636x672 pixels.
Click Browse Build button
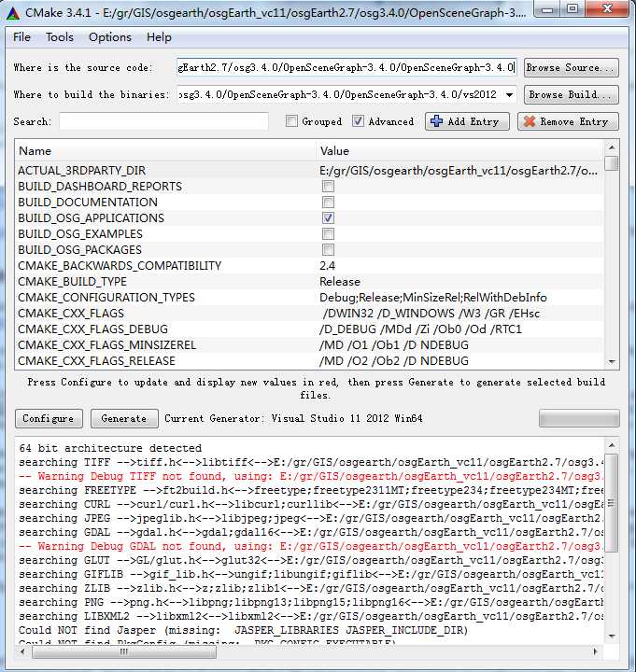571,94
